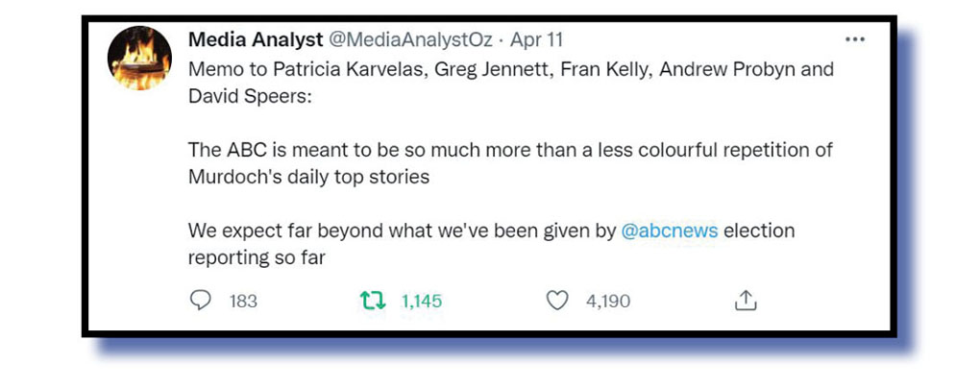This screenshot has width=980, height=389.
Task: Like the tweet with the heart icon
Action: click(x=557, y=302)
